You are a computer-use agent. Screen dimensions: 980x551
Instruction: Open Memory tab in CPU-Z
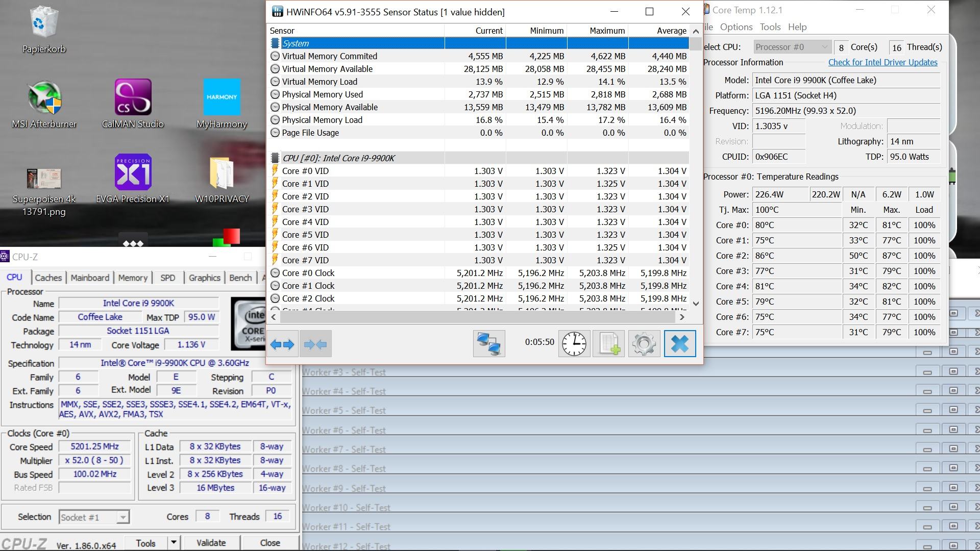pos(133,278)
